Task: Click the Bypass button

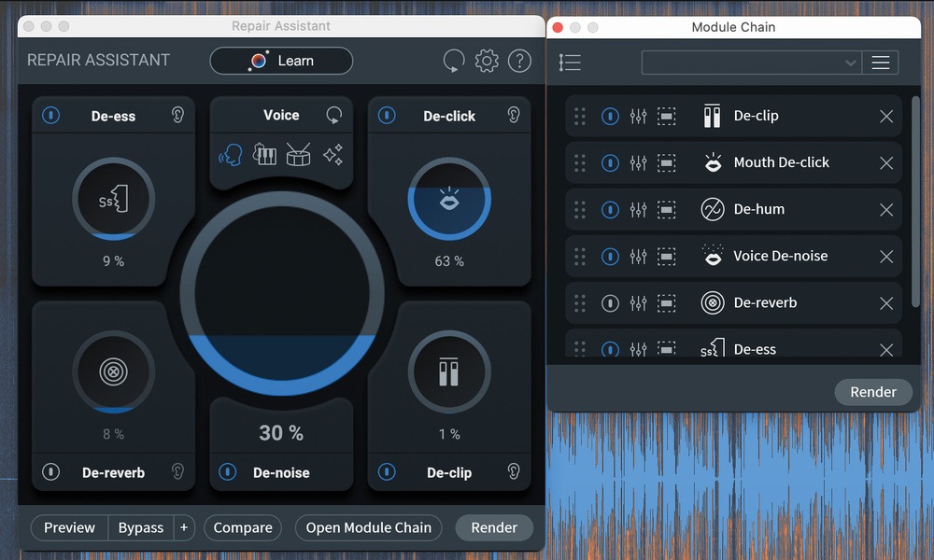Action: click(x=141, y=527)
